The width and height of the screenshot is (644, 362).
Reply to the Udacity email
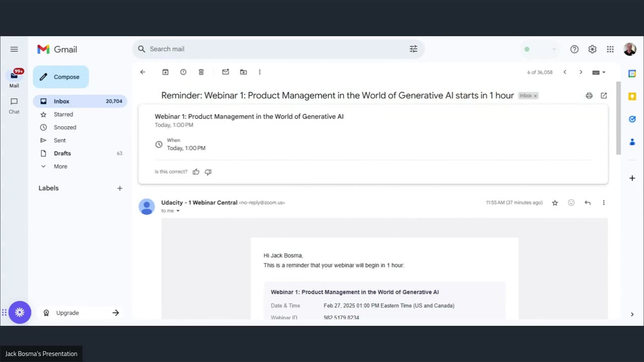587,203
